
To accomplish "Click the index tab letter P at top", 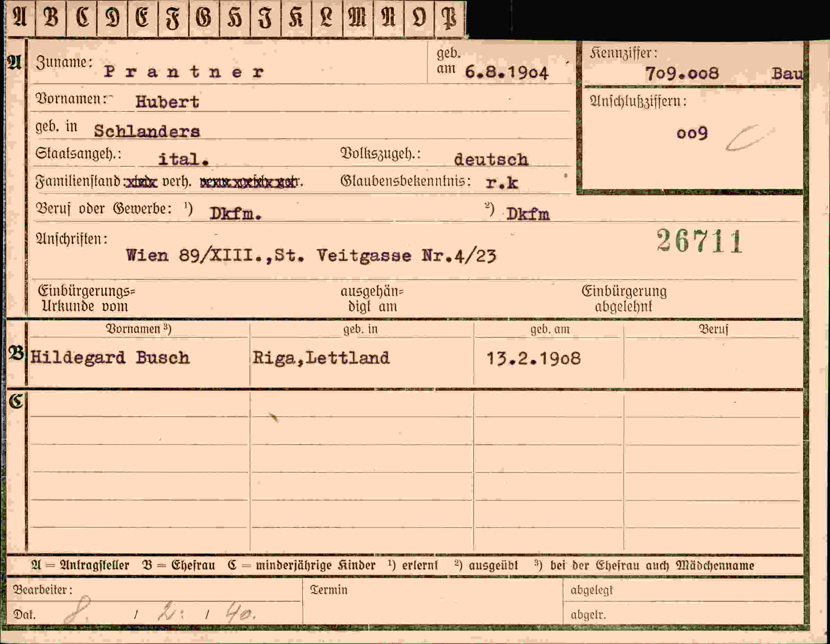I will pos(450,18).
